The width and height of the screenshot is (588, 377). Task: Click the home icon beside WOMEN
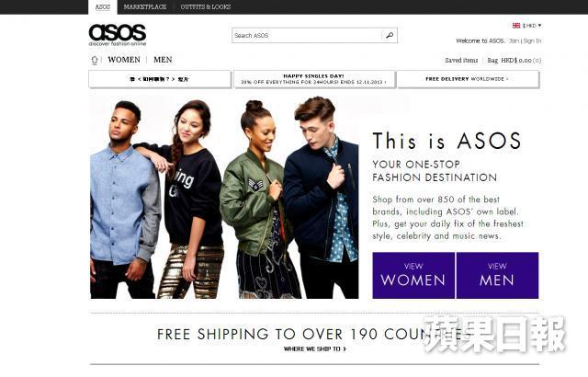(95, 60)
